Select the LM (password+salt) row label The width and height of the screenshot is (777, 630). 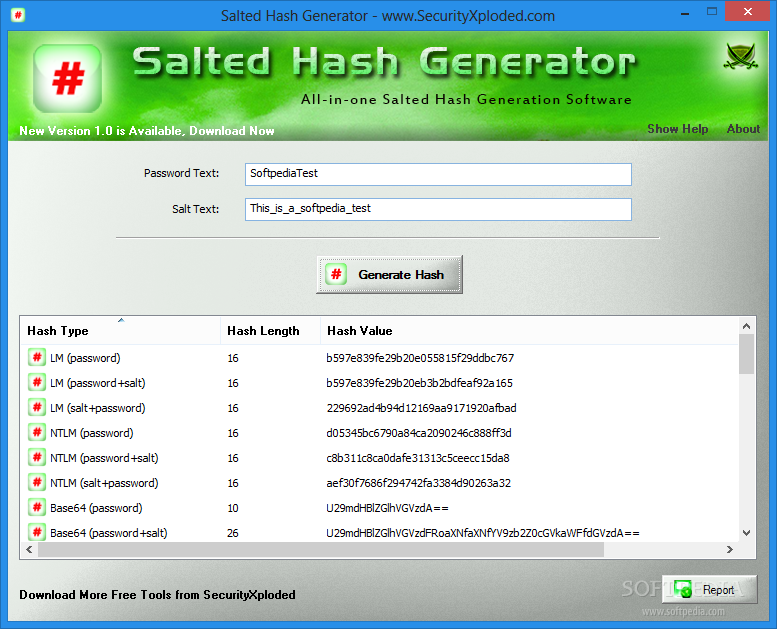point(98,383)
